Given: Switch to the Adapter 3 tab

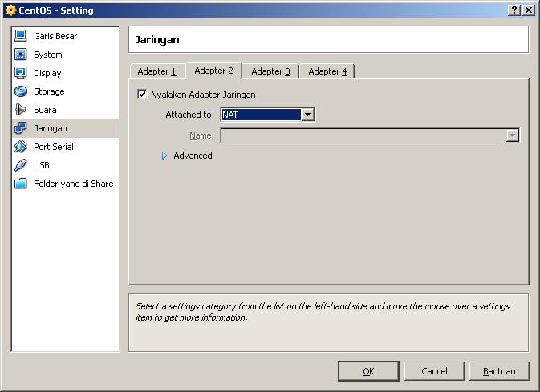Looking at the screenshot, I should click(x=270, y=71).
